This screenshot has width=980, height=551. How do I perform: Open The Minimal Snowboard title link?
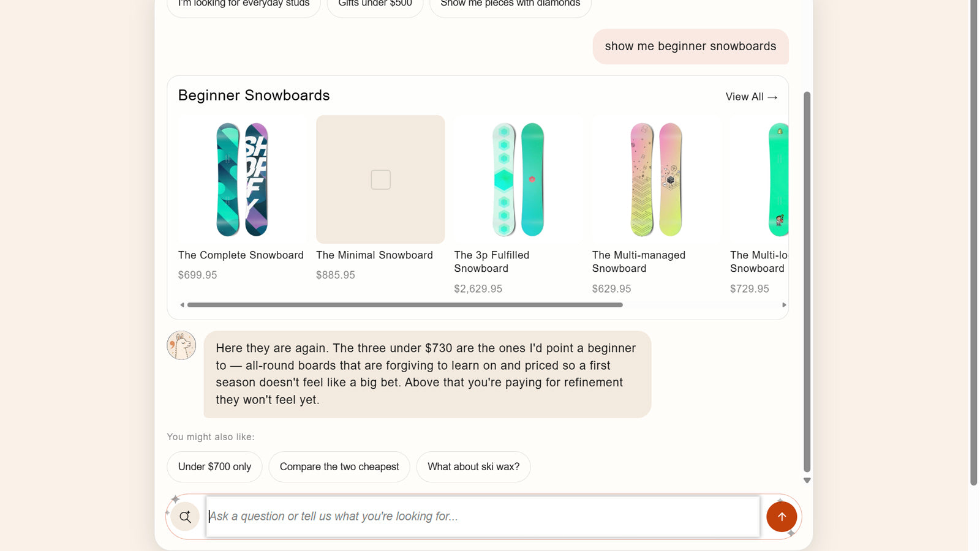(374, 255)
